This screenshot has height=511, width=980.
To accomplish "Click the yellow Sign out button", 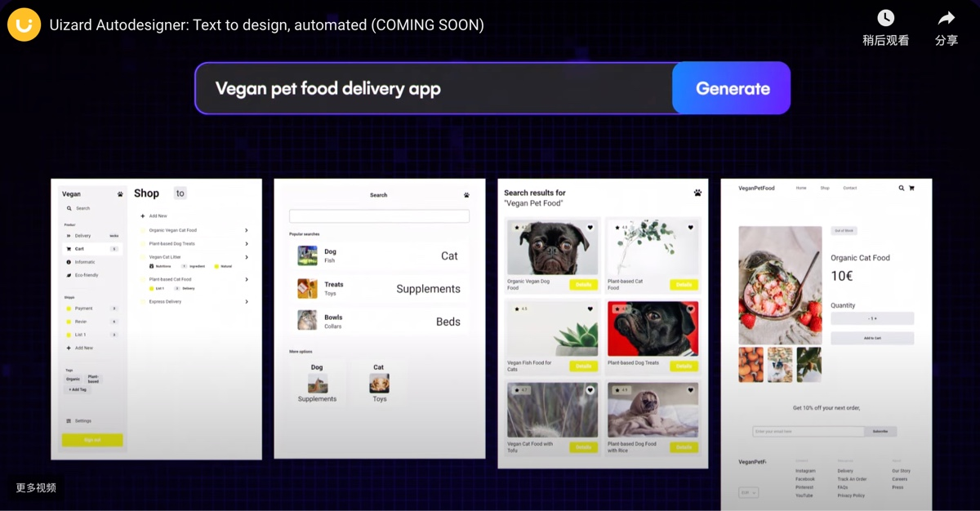I will tap(92, 440).
